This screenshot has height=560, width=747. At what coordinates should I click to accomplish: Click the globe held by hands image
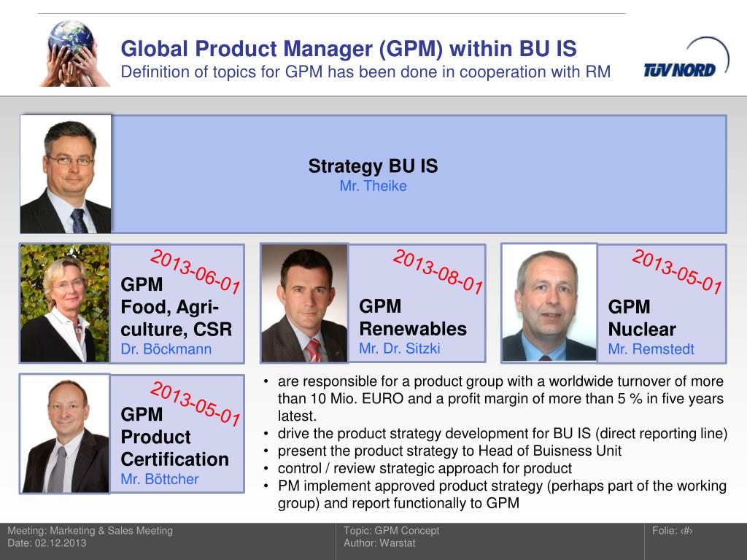pyautogui.click(x=75, y=53)
